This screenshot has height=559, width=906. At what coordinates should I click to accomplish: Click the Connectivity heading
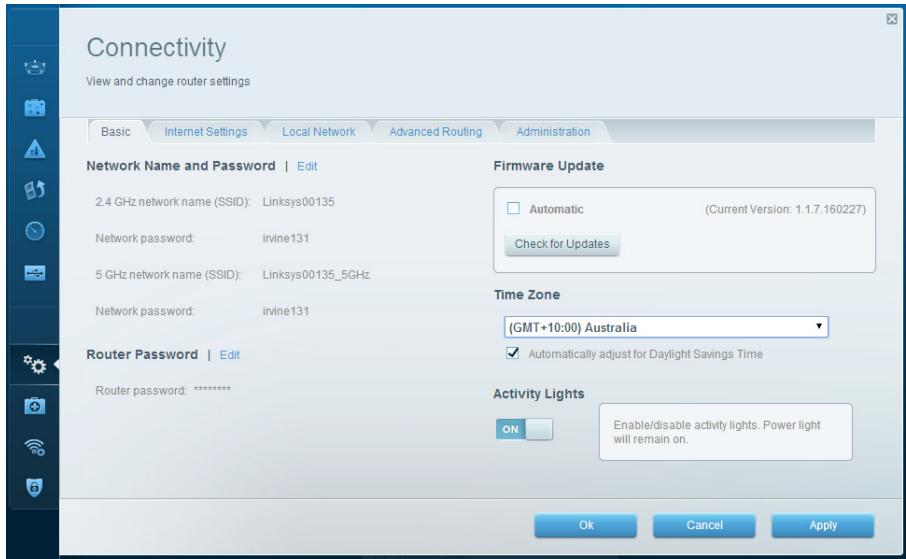156,49
